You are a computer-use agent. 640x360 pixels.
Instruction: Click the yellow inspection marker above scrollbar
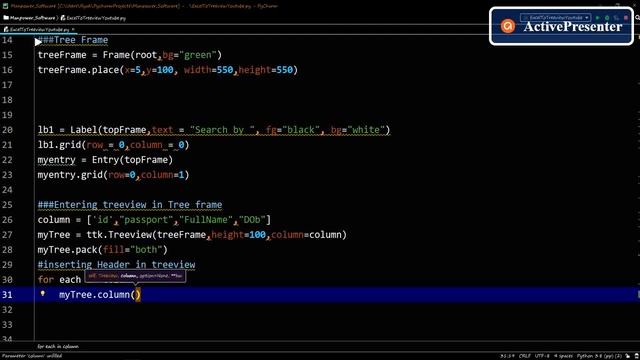[x=638, y=38]
